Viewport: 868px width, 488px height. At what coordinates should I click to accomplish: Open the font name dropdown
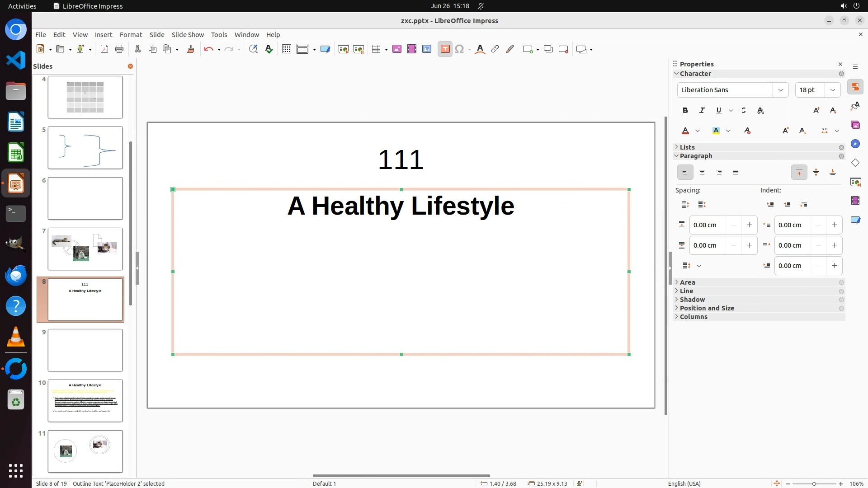click(x=780, y=90)
